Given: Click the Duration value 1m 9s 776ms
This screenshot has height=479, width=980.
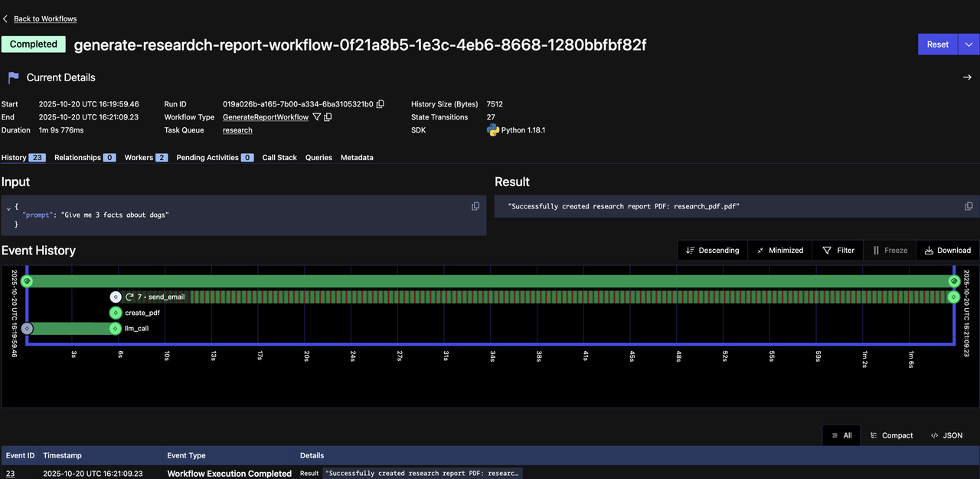Looking at the screenshot, I should click(61, 130).
